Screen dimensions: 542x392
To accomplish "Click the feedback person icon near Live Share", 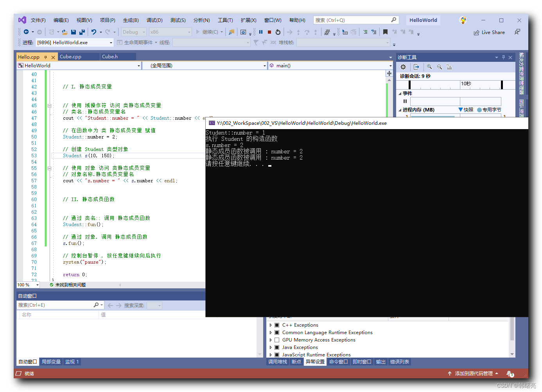I will [x=517, y=32].
